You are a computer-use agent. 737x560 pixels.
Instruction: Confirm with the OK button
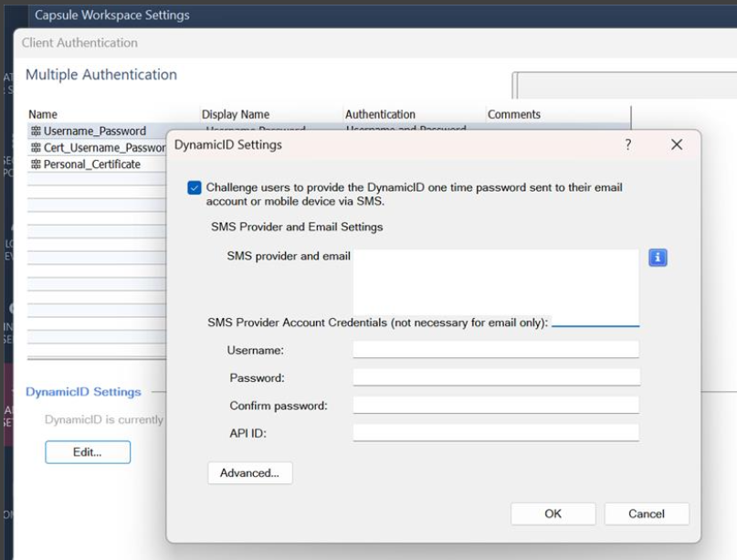click(x=553, y=513)
